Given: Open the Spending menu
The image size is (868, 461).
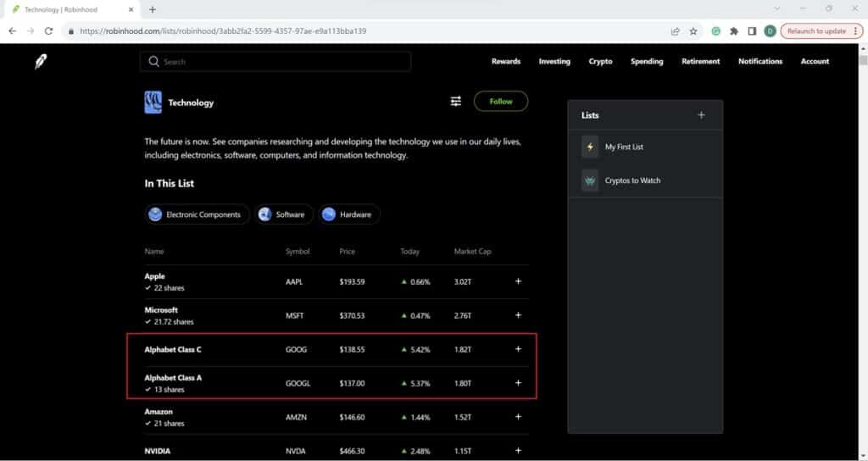Looking at the screenshot, I should coord(647,61).
